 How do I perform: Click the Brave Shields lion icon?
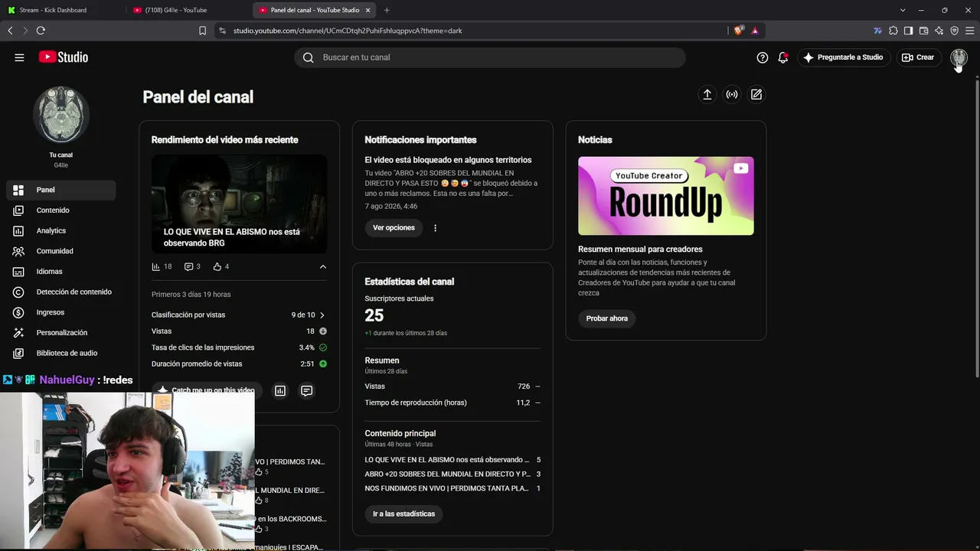click(x=738, y=31)
